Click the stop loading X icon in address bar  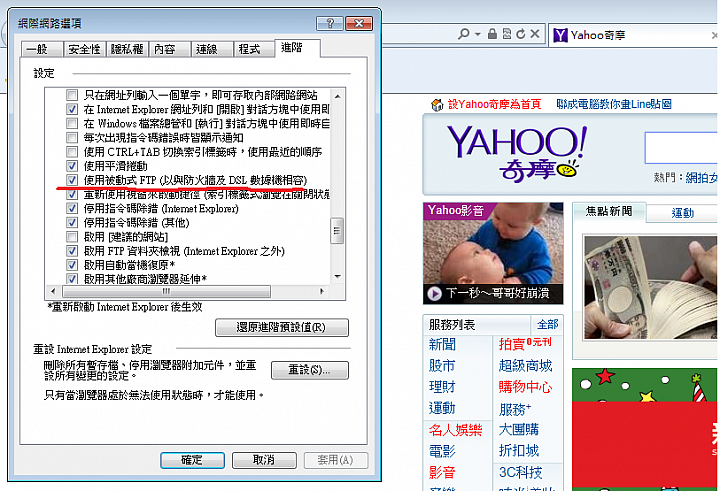534,34
